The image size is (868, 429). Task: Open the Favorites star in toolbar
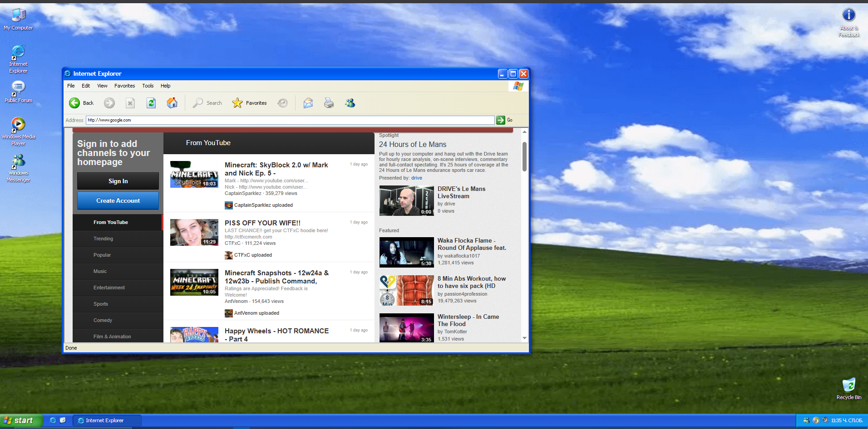click(237, 103)
